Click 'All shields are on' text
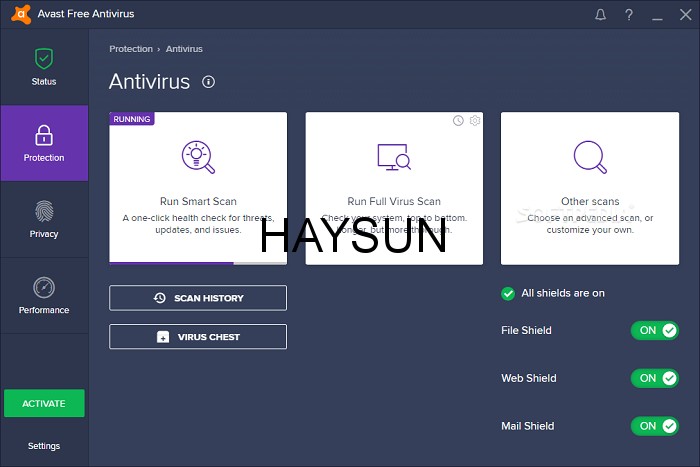700x467 pixels. pos(563,293)
